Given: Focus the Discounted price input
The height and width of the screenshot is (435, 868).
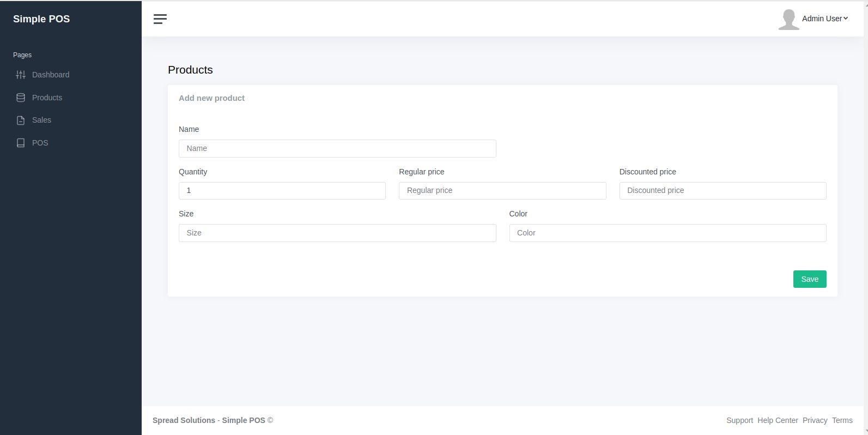Looking at the screenshot, I should tap(723, 190).
